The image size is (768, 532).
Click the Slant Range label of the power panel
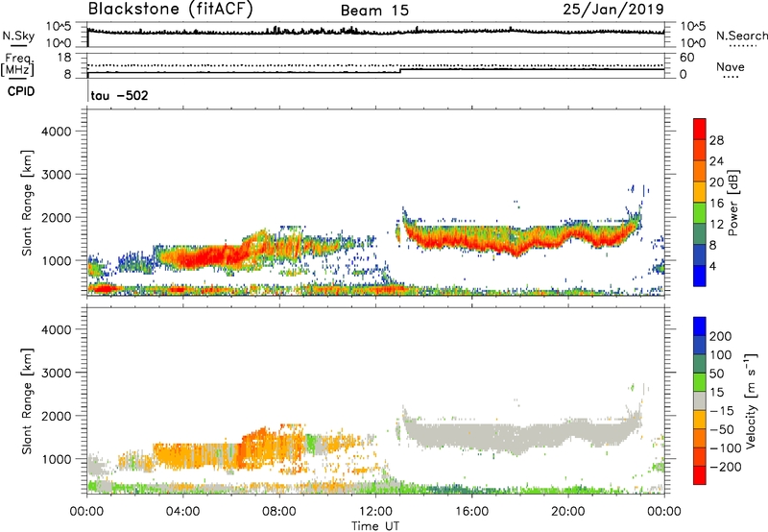[27, 203]
